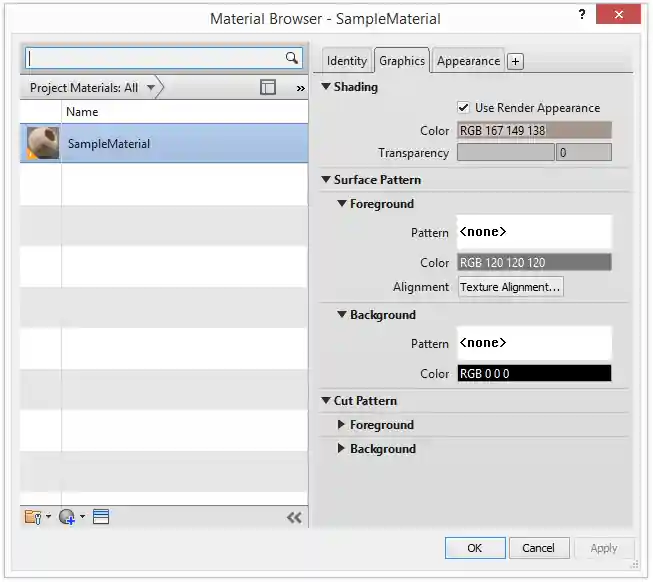This screenshot has width=653, height=582.
Task: Collapse the material list with double chevron
Action: pyautogui.click(x=294, y=517)
